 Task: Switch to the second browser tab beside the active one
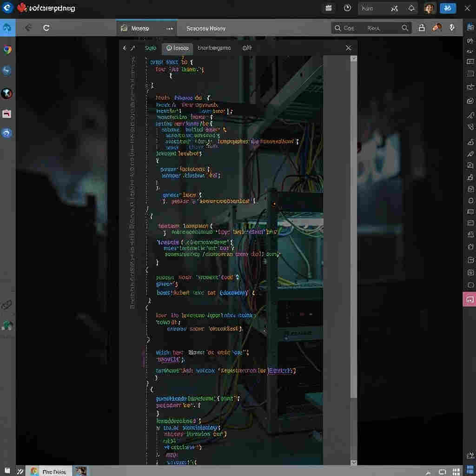pyautogui.click(x=206, y=28)
